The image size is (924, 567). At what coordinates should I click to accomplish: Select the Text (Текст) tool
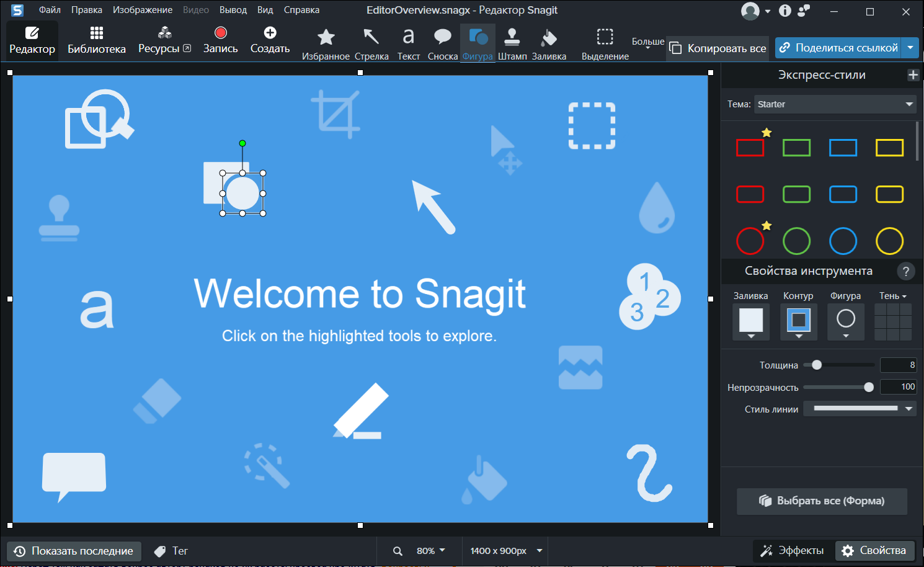point(409,43)
